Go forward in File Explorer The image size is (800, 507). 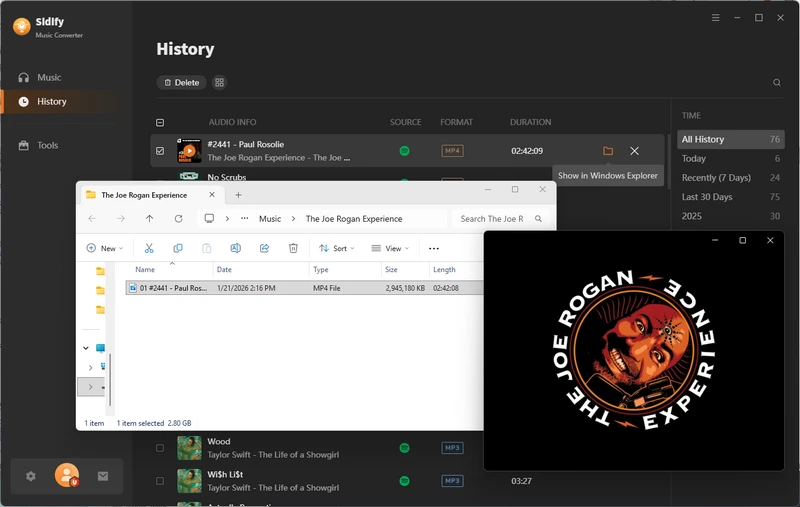pos(120,219)
